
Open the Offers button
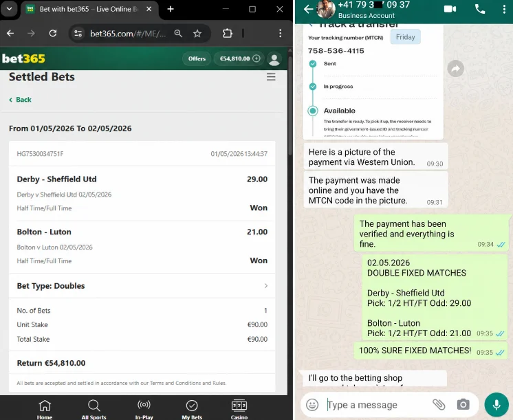[x=197, y=58]
